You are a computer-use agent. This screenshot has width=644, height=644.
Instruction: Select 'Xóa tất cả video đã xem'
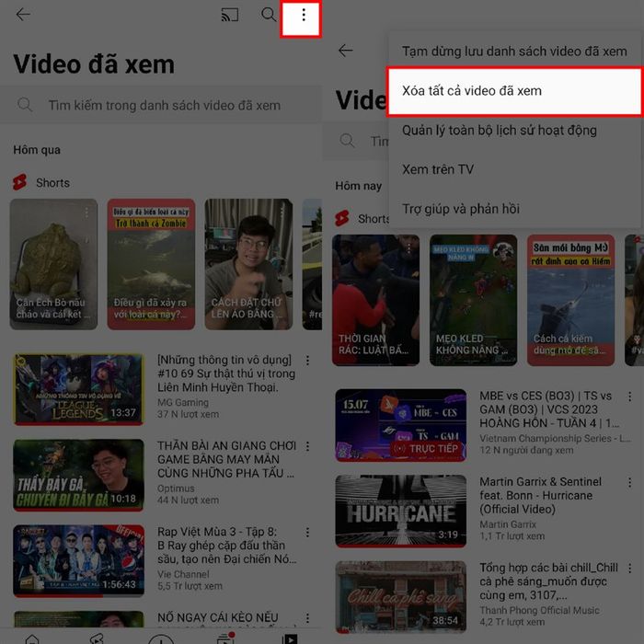(514, 91)
